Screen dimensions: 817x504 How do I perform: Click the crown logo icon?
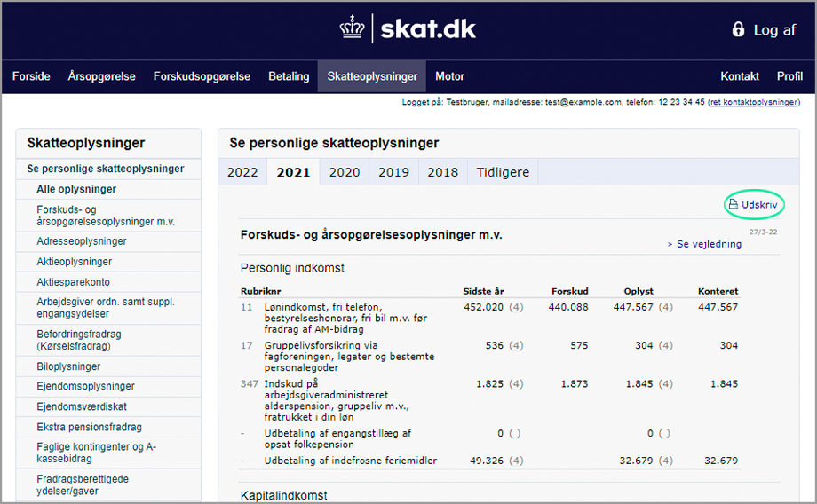click(353, 28)
